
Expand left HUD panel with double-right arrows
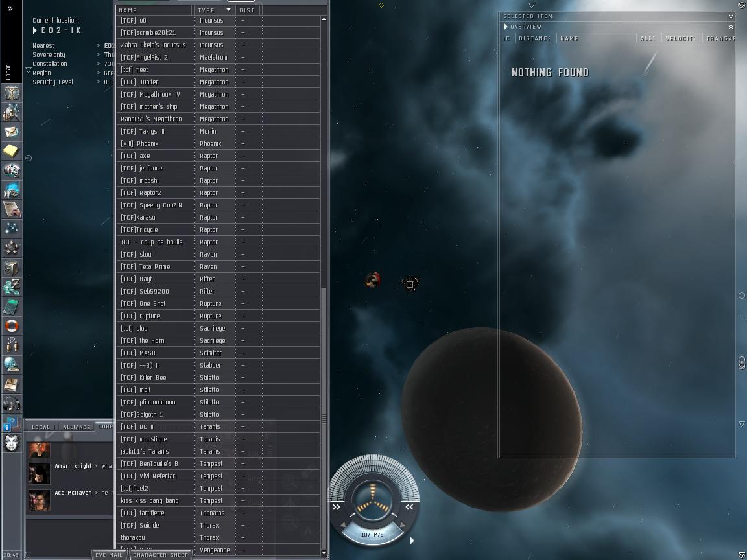point(337,507)
